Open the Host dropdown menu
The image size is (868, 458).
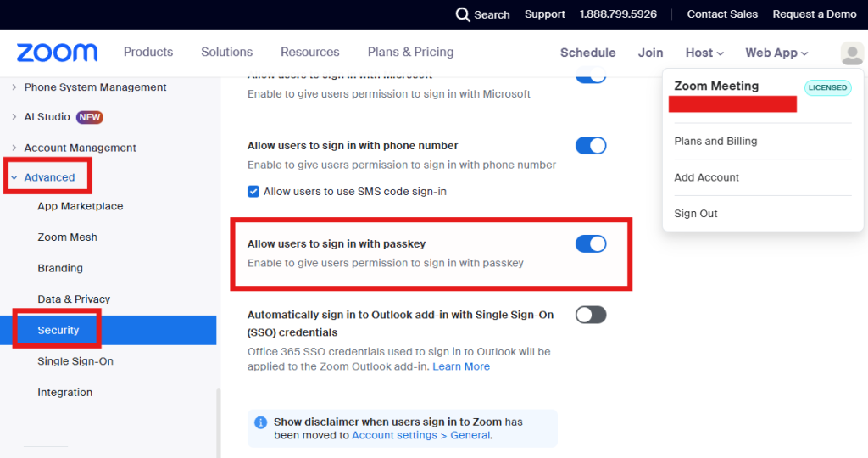click(x=704, y=53)
